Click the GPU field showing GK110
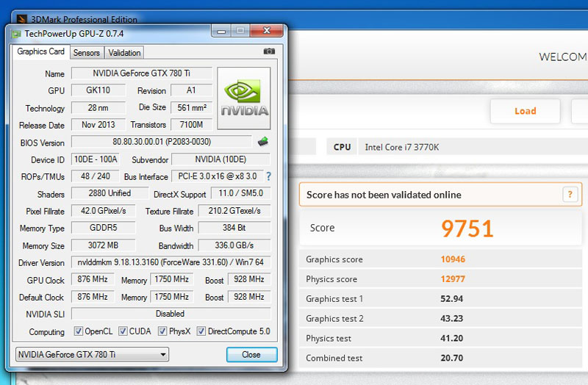588x385 pixels. (x=98, y=90)
